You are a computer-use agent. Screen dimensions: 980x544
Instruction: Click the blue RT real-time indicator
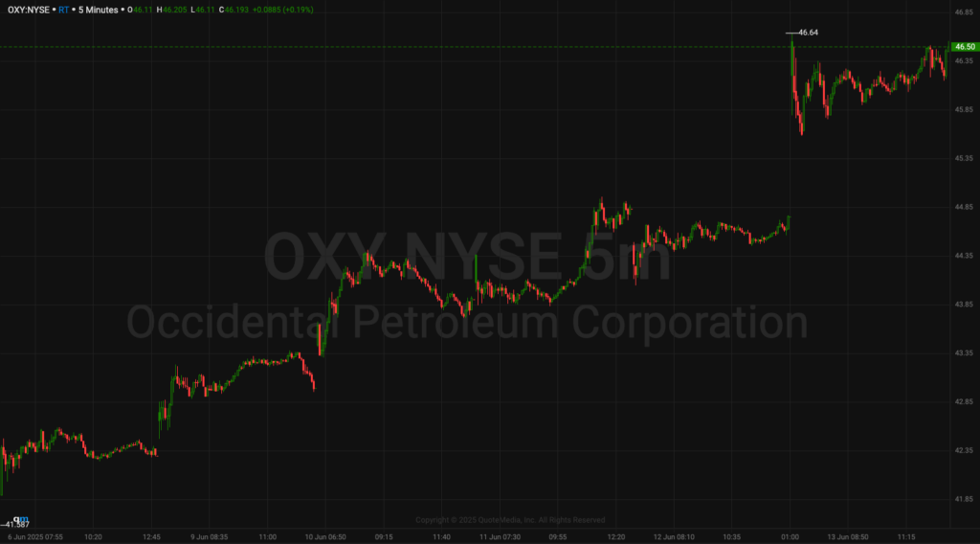click(64, 10)
